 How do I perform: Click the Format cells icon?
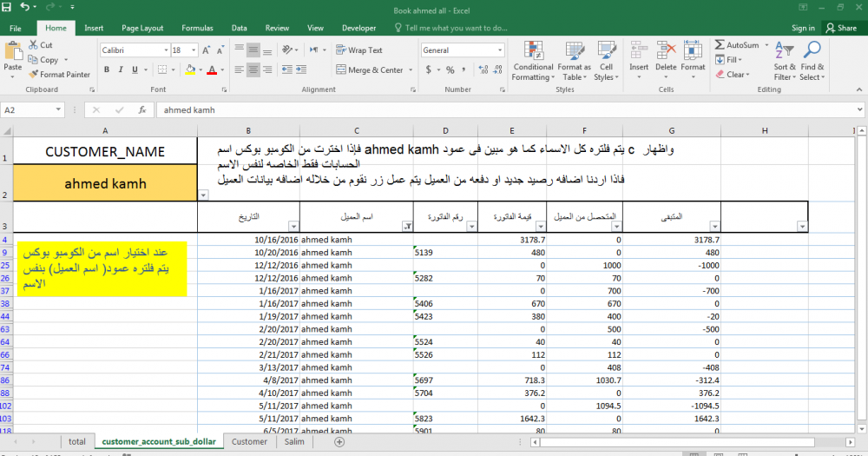tap(693, 51)
